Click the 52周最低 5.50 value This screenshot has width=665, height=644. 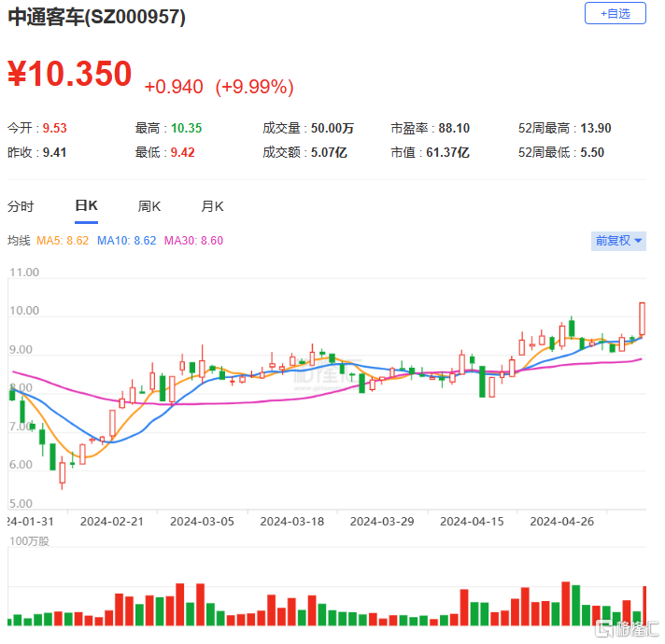coord(592,152)
